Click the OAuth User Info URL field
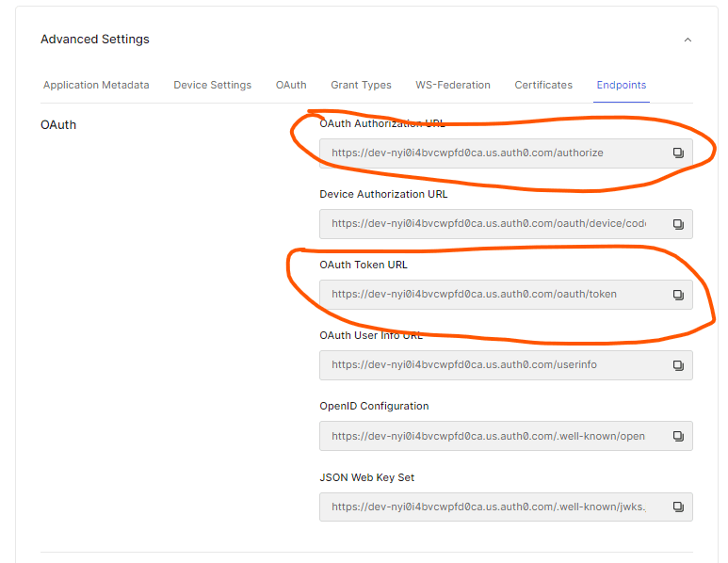The height and width of the screenshot is (563, 728). [490, 365]
